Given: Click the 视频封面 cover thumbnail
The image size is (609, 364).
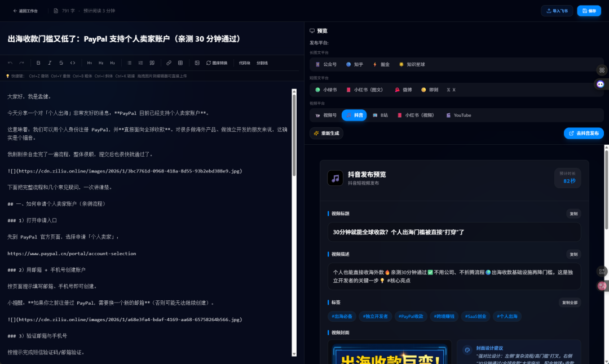Looking at the screenshot, I should [390, 352].
